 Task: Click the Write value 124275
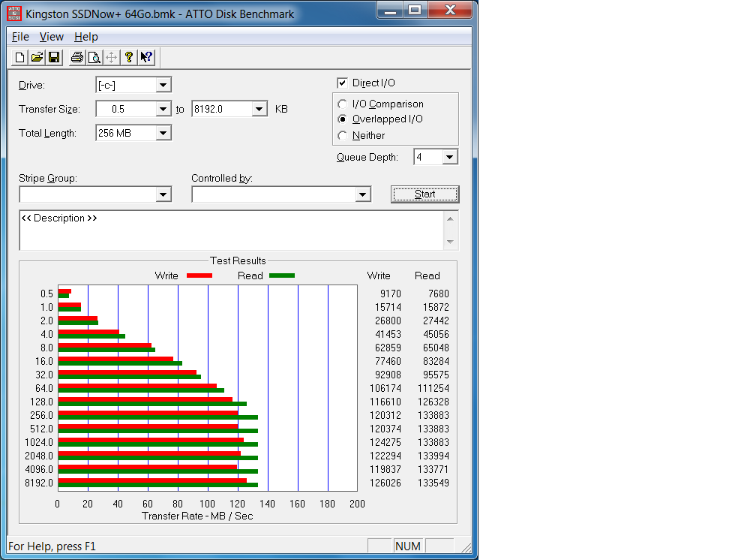click(x=385, y=442)
